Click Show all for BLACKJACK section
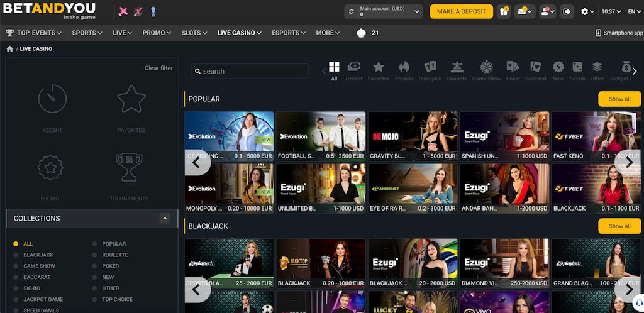The height and width of the screenshot is (313, 644). (x=619, y=226)
